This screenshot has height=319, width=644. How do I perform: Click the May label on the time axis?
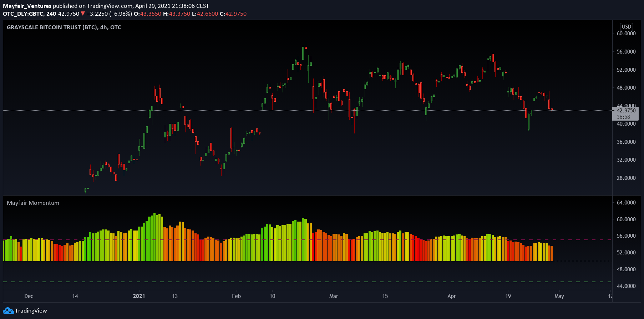559,296
